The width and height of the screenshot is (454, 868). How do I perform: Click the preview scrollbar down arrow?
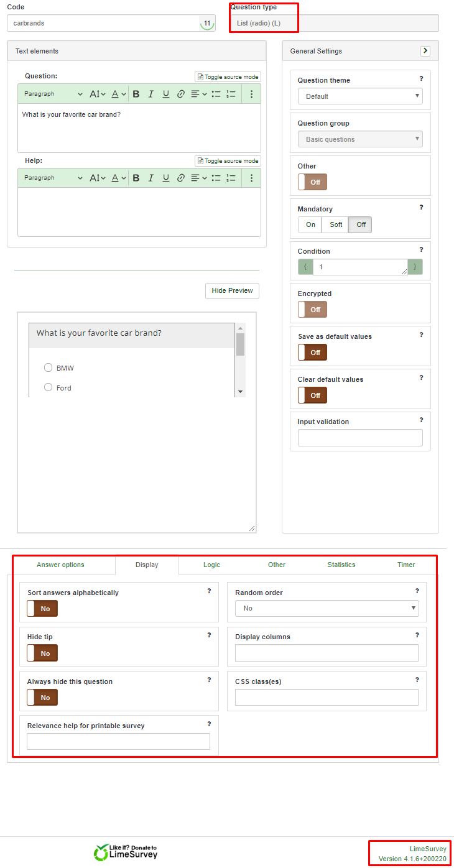point(240,392)
